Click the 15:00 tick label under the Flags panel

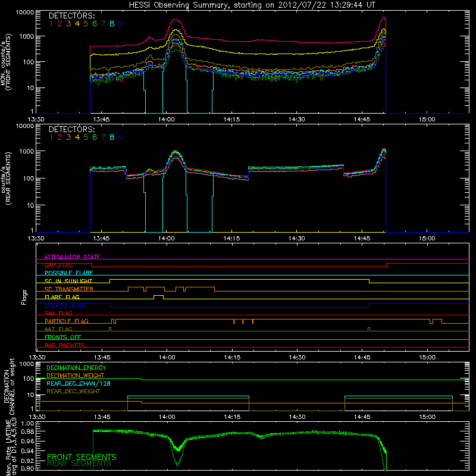point(427,358)
